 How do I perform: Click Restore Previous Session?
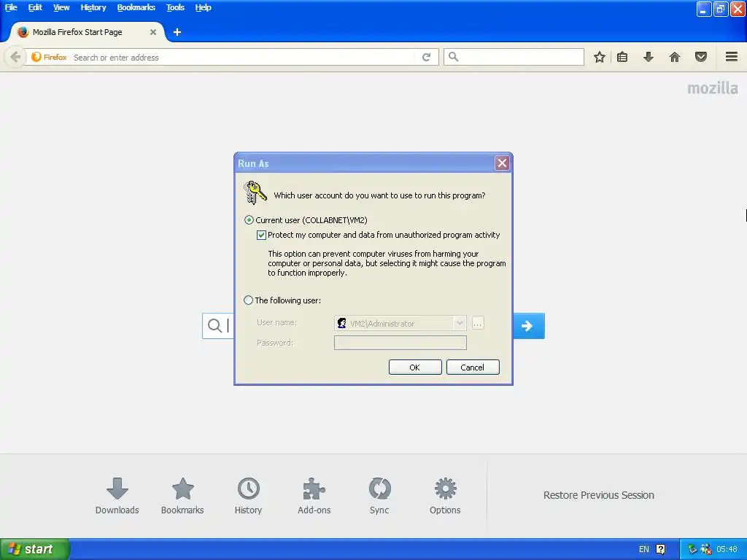pos(598,495)
